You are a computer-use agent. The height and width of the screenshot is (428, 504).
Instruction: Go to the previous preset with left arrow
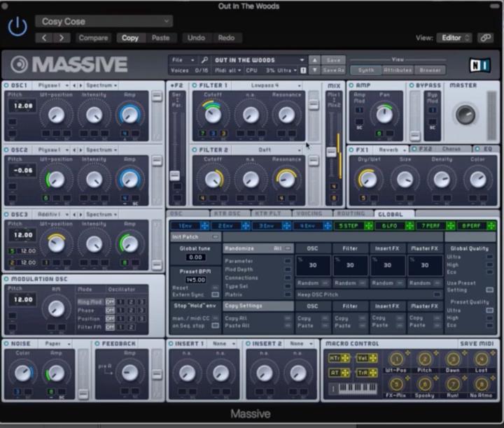[x=44, y=38]
